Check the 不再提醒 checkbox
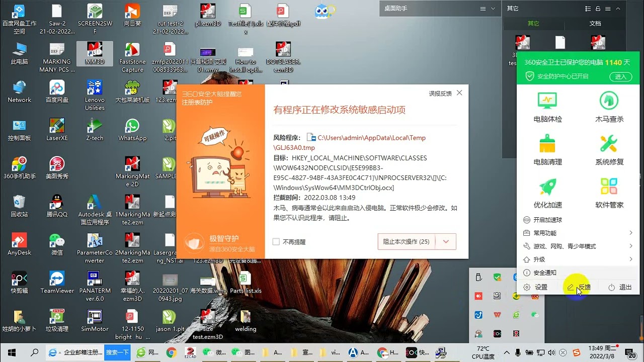This screenshot has width=644, height=362. 276,242
